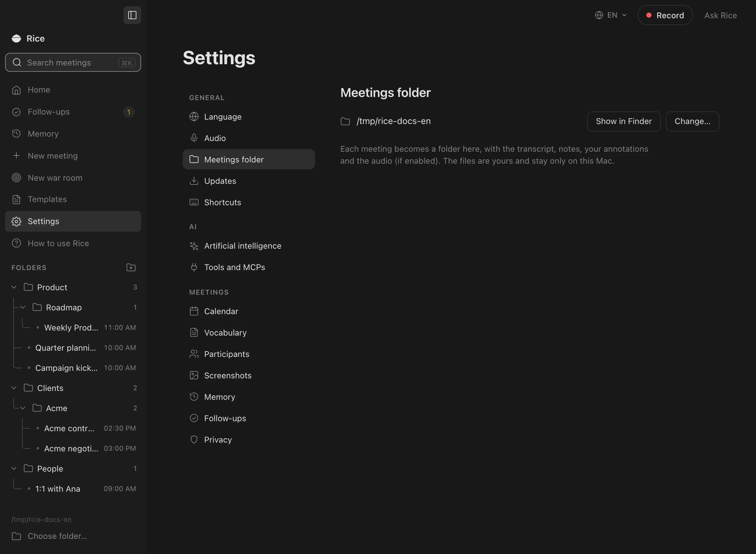Open the 1:1 with Ana meeting
This screenshot has height=554, width=756.
click(82, 489)
